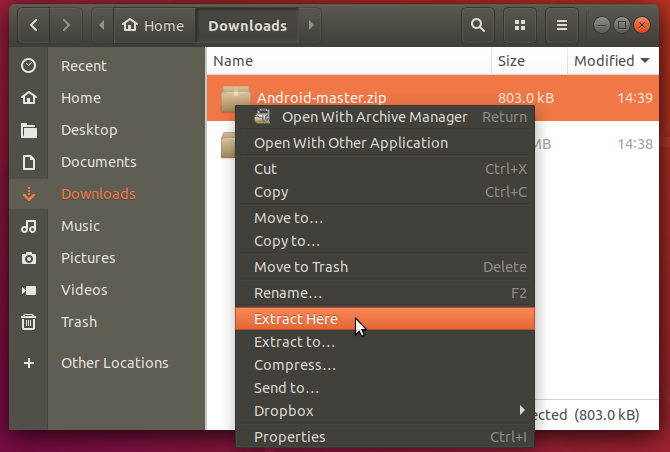Viewport: 670px width, 452px height.
Task: Sort by Modified using the dropdown arrow
Action: coord(645,61)
